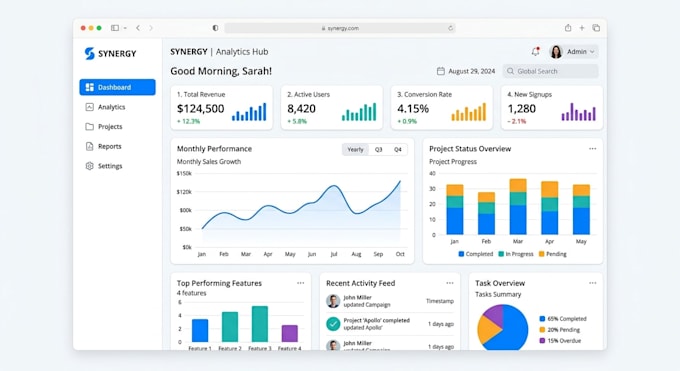Image resolution: width=680 pixels, height=371 pixels.
Task: Show browser tab overview icon
Action: point(596,28)
